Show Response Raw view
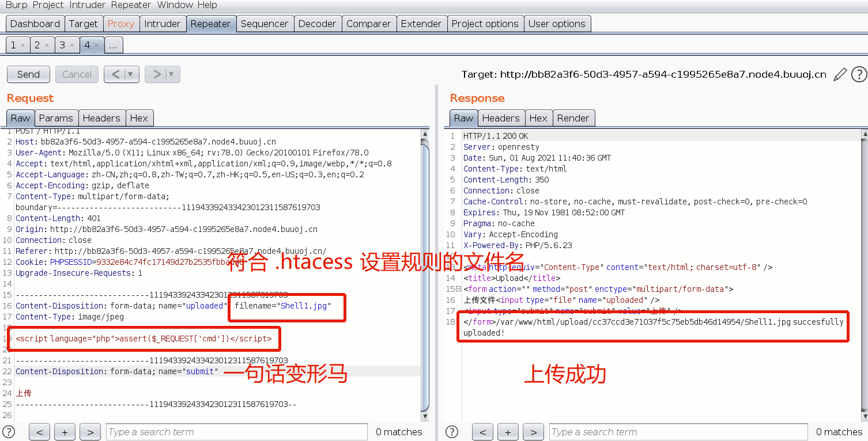 tap(463, 118)
